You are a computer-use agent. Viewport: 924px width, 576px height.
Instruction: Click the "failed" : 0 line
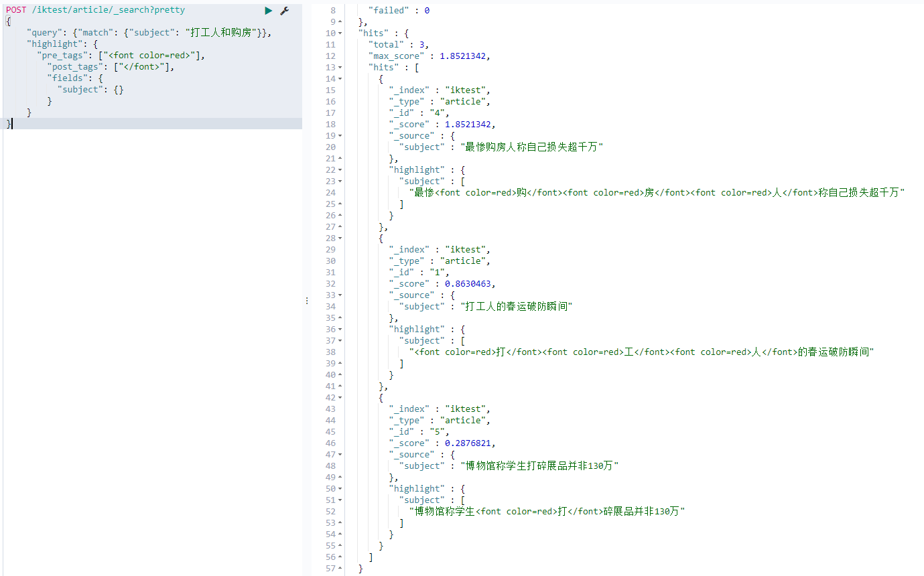[x=399, y=11]
